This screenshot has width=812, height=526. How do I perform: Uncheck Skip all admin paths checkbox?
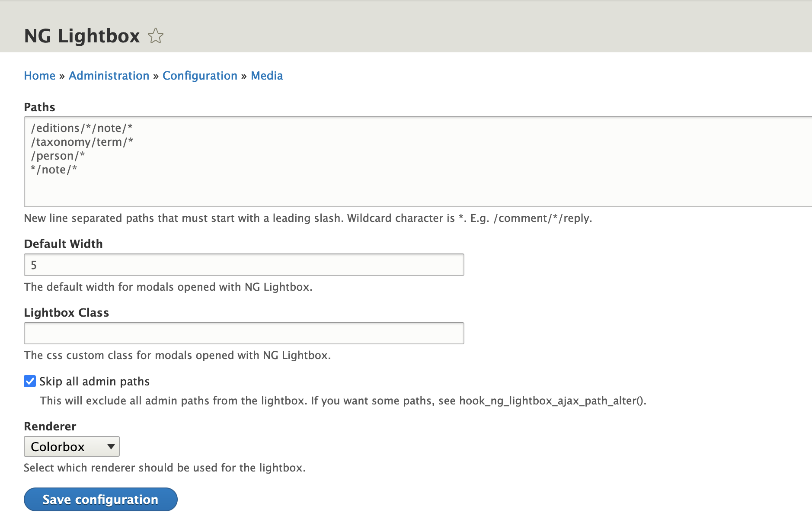[x=30, y=381]
